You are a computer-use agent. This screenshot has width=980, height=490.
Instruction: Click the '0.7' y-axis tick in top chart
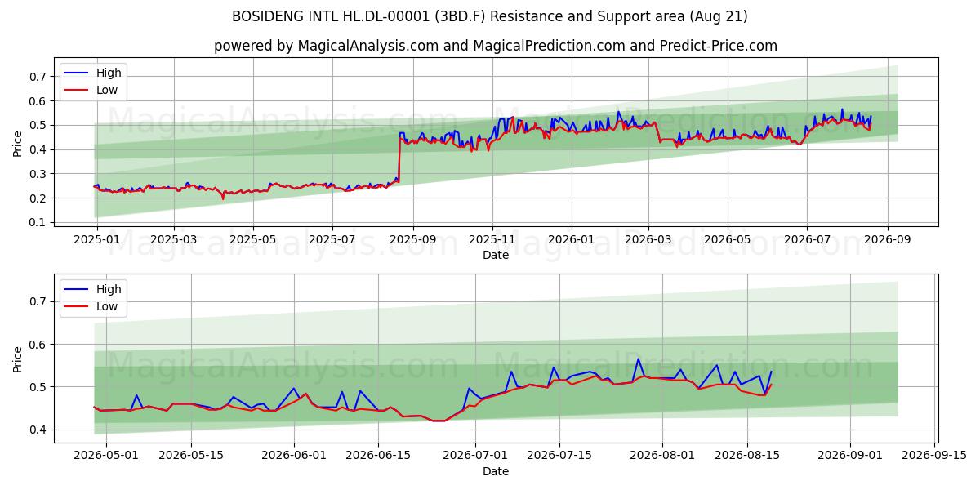pos(40,77)
